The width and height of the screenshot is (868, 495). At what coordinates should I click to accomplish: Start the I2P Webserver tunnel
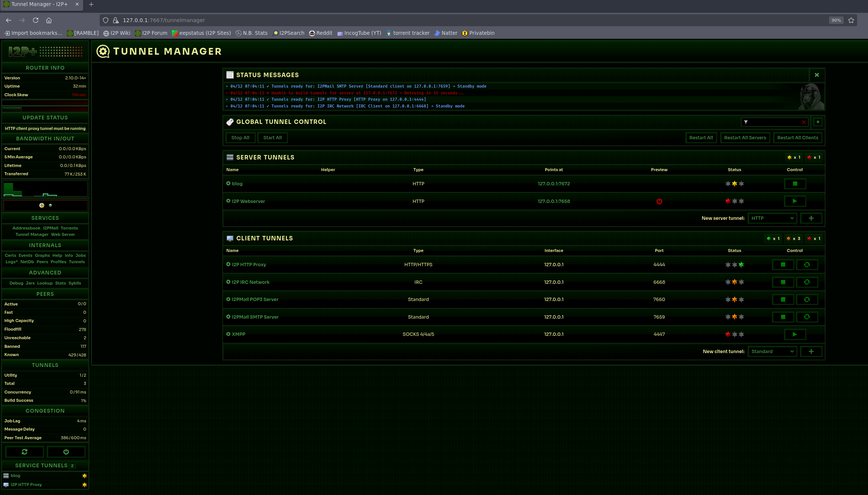(x=795, y=201)
